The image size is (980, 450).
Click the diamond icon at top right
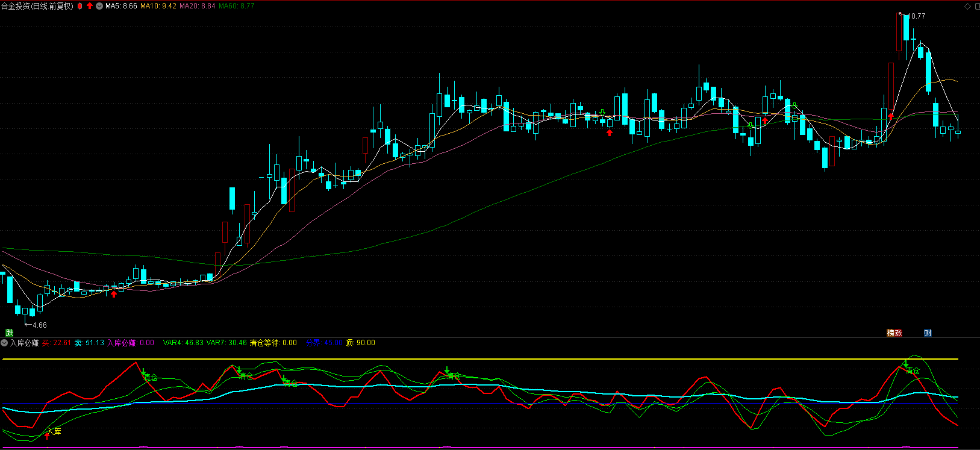point(968,6)
